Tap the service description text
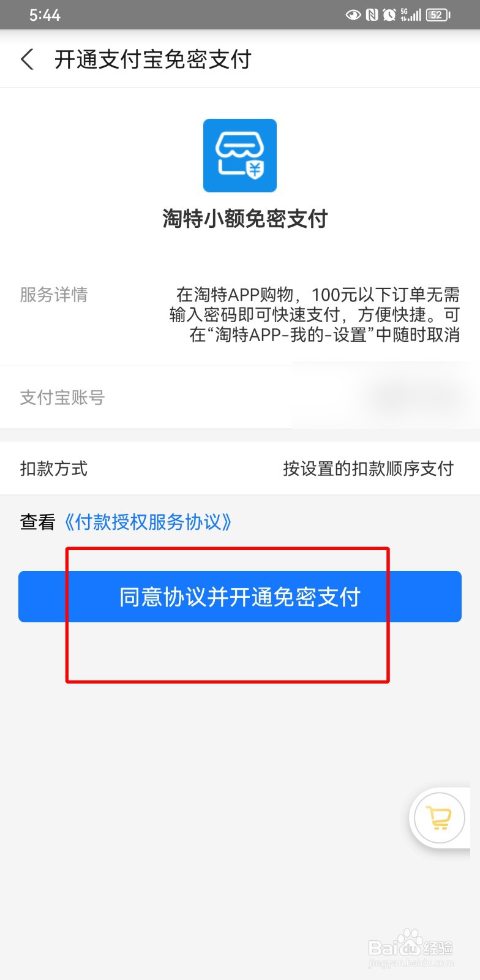 click(x=315, y=314)
